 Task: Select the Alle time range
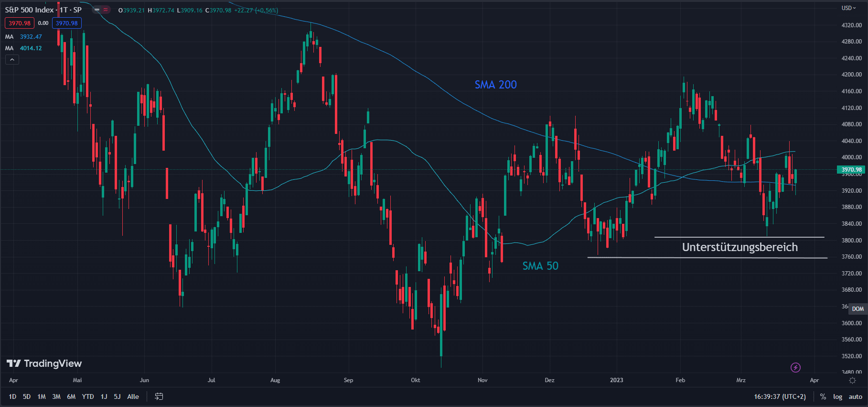coord(133,396)
